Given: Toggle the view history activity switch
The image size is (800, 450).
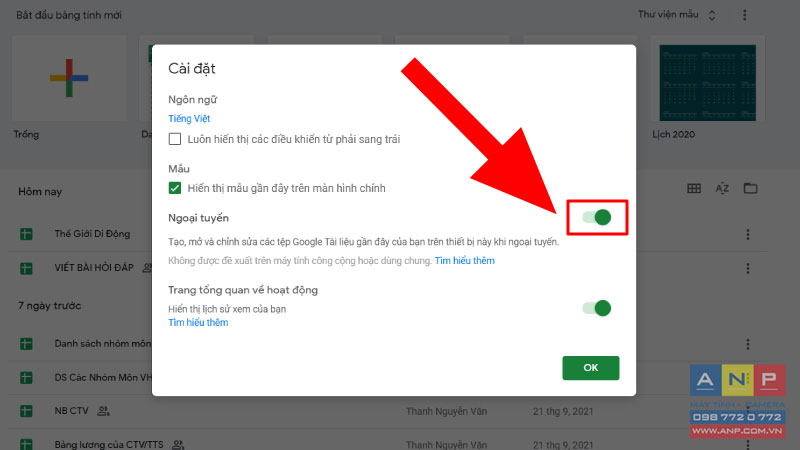Looking at the screenshot, I should click(597, 308).
